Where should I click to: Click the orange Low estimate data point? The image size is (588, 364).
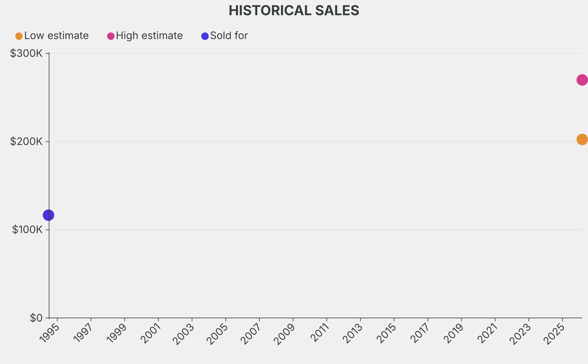(582, 140)
